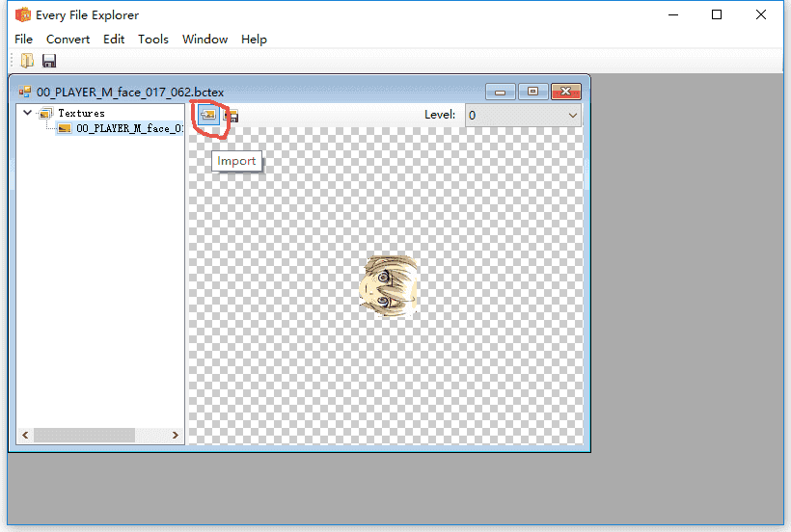Select the Textures folder icon in tree
The width and height of the screenshot is (791, 532).
46,114
